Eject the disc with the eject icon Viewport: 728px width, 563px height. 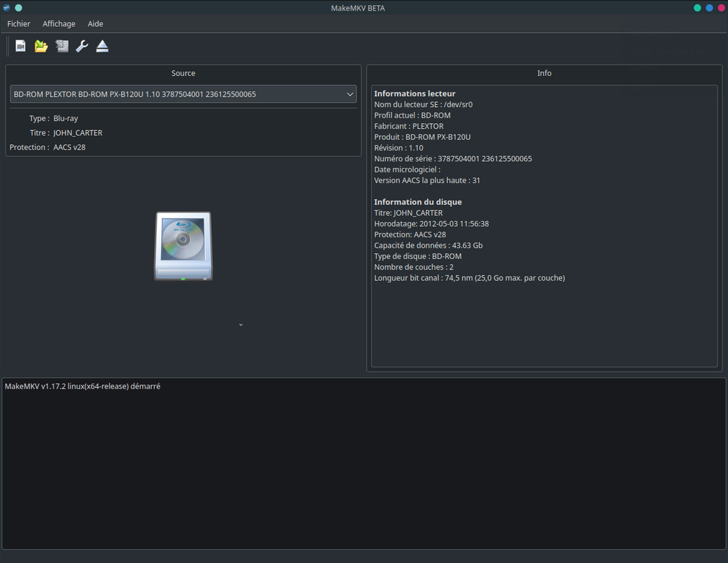[x=102, y=46]
